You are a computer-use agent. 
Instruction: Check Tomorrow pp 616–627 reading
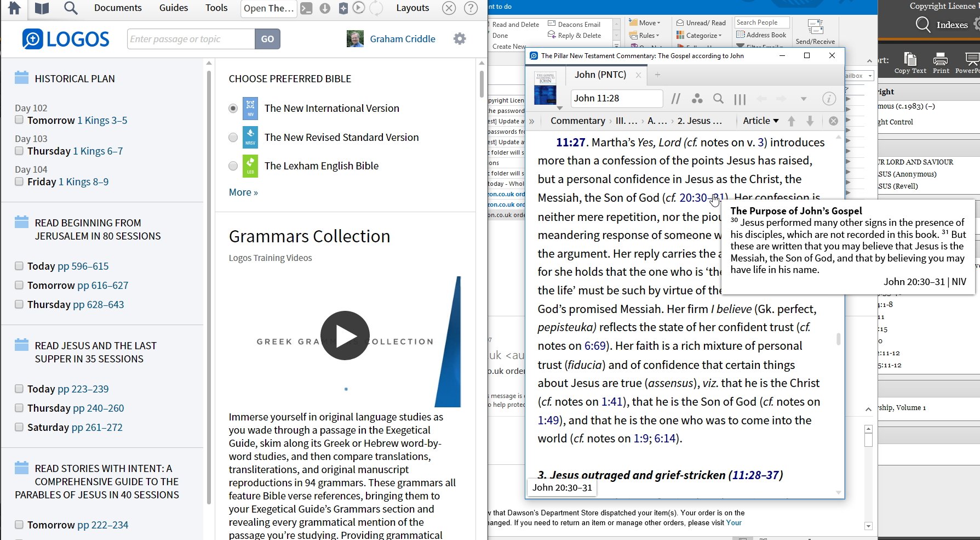click(x=19, y=285)
